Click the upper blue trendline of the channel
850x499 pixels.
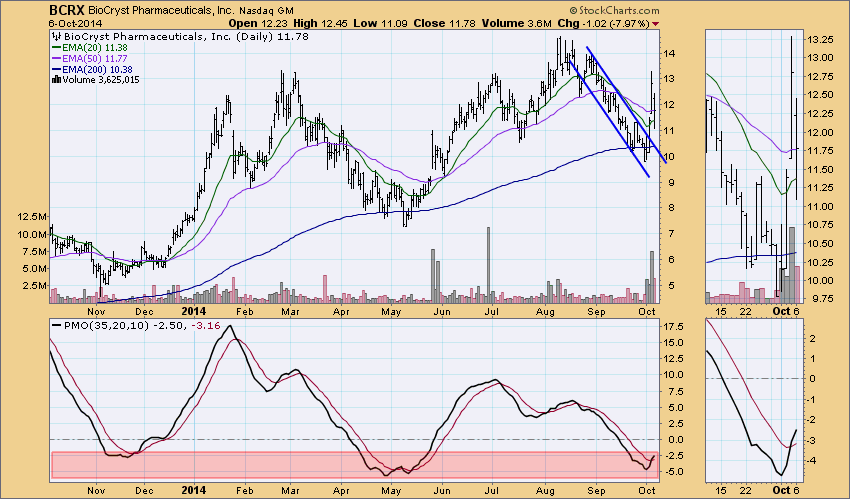(x=626, y=105)
